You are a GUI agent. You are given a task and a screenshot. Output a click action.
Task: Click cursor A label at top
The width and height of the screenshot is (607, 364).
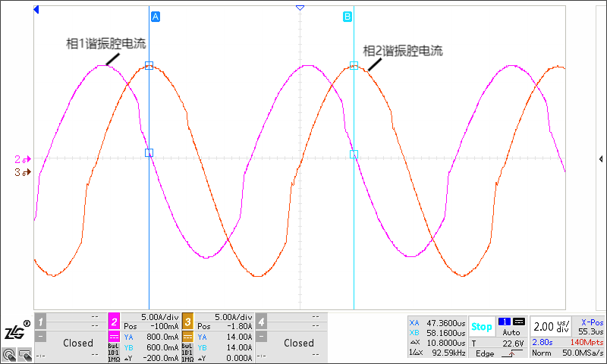[x=156, y=17]
